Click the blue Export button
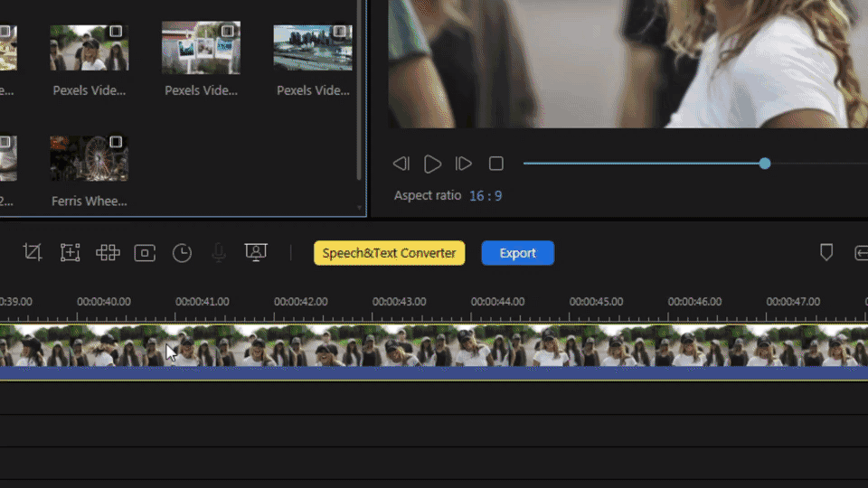Screen dimensions: 868x488 [517, 253]
